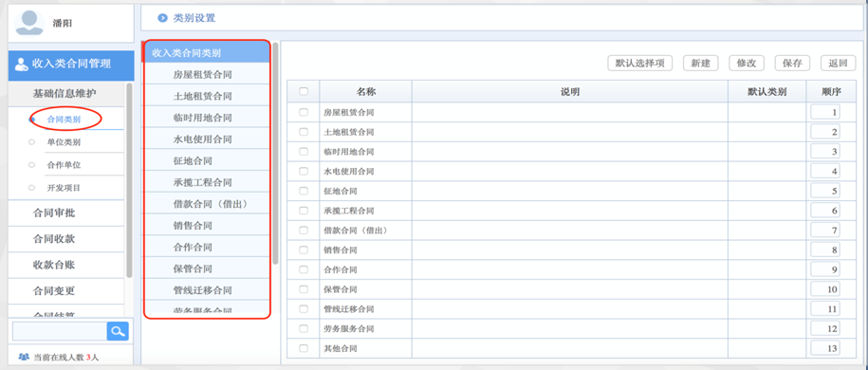Screen dimensions: 868x370
Task: Select 管线迁移合同 in the category tree
Action: click(x=207, y=290)
